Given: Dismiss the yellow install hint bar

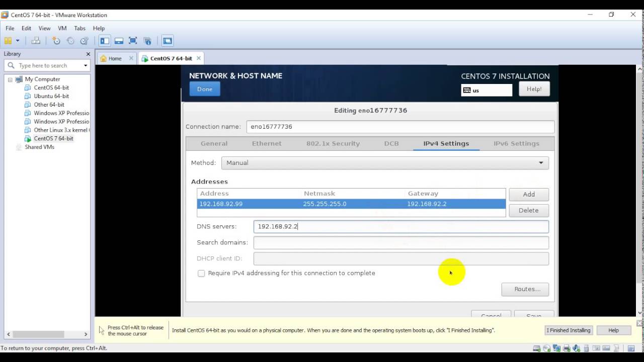Looking at the screenshot, I should (639, 323).
